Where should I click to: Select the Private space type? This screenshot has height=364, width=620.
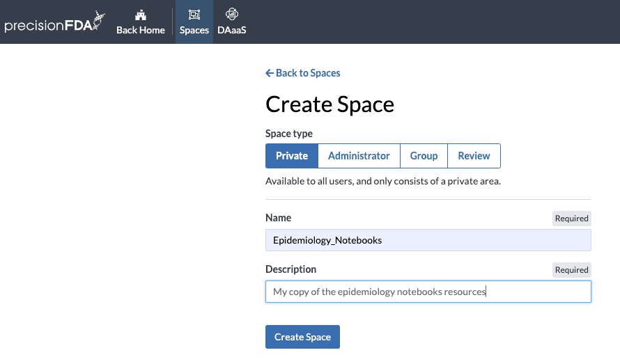pyautogui.click(x=292, y=156)
